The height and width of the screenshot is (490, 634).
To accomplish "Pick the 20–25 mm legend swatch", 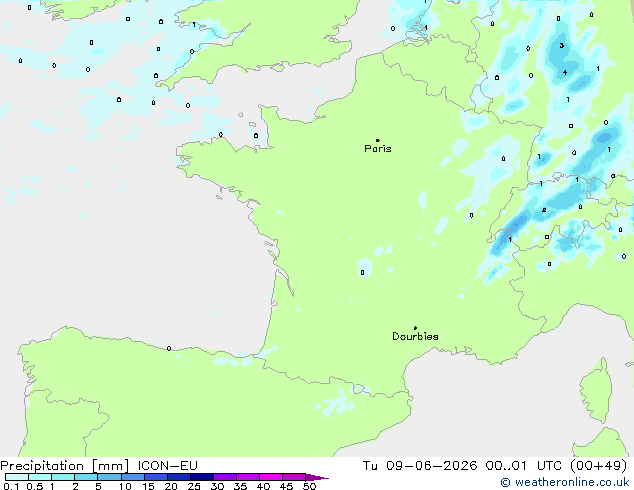I will pos(179,477).
